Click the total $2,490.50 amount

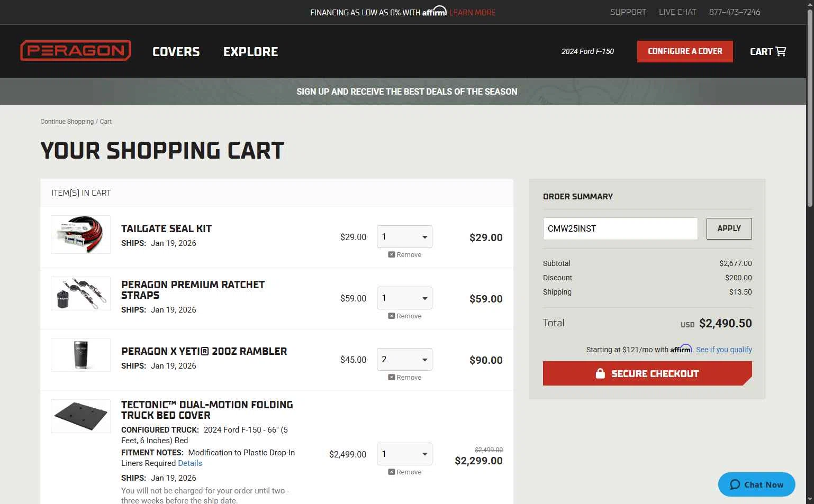coord(725,323)
